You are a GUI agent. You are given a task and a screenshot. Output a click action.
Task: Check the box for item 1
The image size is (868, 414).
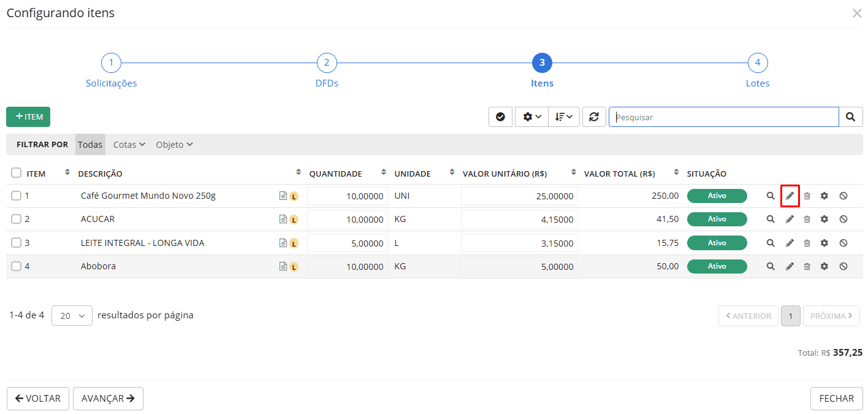coord(17,196)
